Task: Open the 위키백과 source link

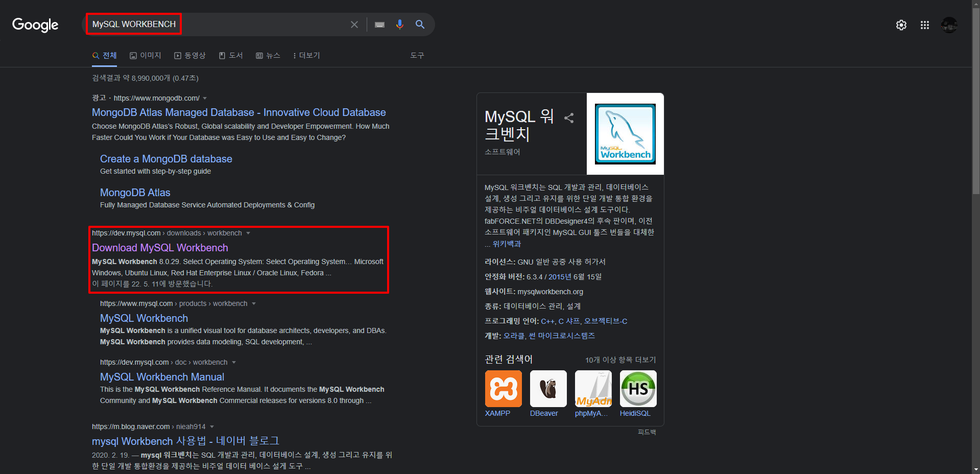Action: point(507,244)
